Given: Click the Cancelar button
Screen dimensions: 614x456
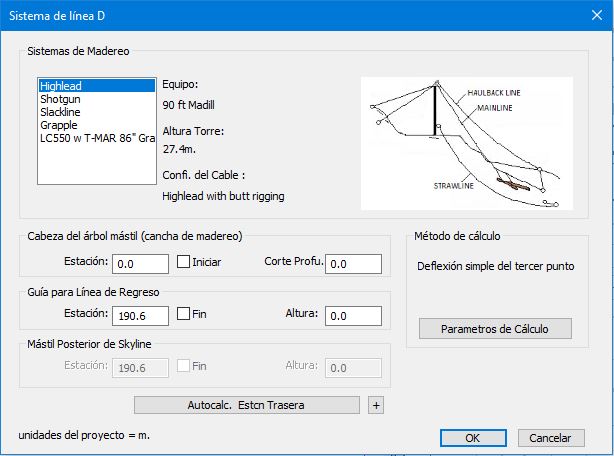Looking at the screenshot, I should (550, 438).
